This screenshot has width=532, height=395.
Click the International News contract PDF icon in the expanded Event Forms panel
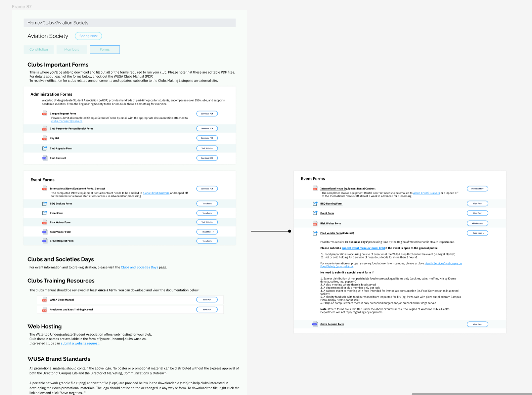click(315, 189)
